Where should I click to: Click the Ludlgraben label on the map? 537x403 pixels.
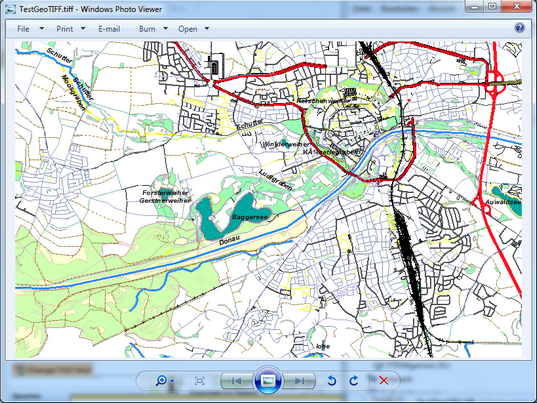(x=276, y=180)
